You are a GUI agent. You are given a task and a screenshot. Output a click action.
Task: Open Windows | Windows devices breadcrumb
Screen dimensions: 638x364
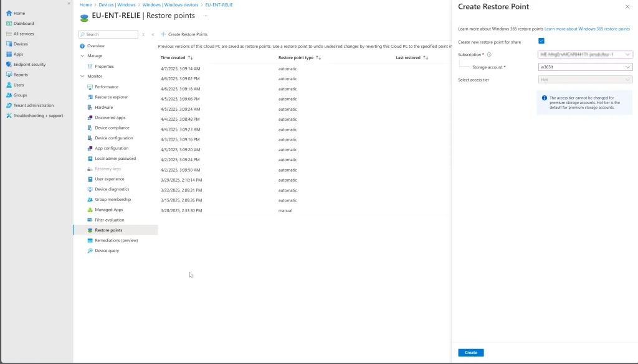tap(170, 5)
